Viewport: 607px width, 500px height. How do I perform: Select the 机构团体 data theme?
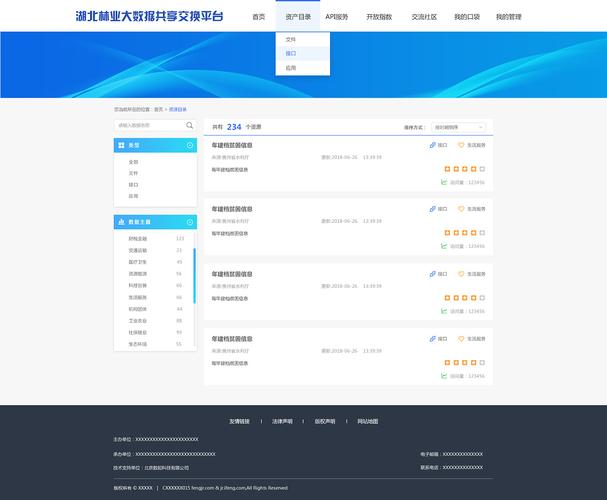[x=137, y=309]
